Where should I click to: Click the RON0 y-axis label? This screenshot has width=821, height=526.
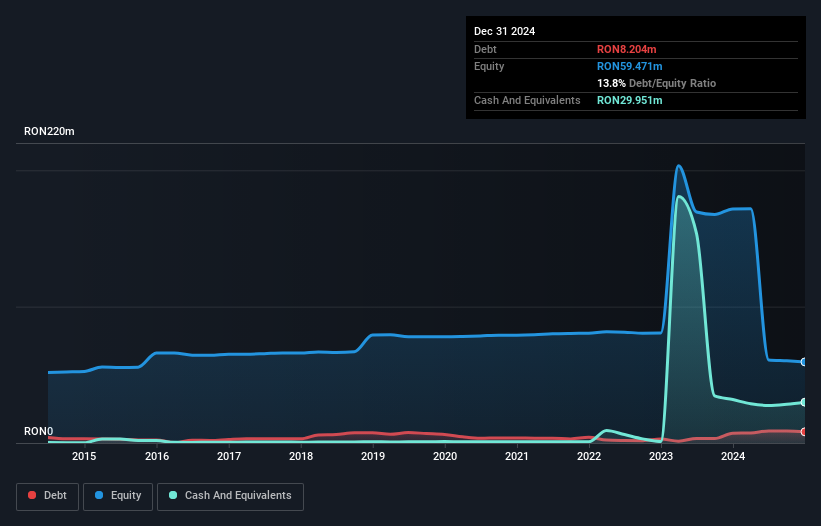pos(38,431)
